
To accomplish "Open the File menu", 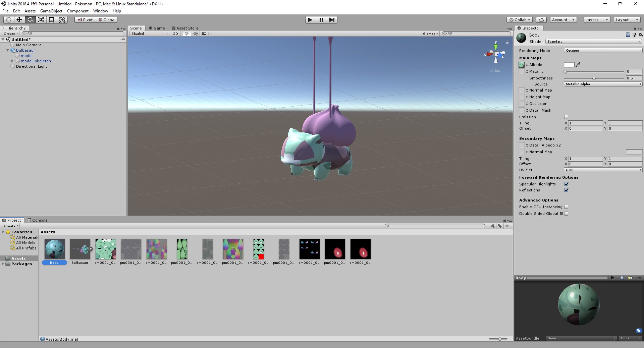I will point(5,11).
